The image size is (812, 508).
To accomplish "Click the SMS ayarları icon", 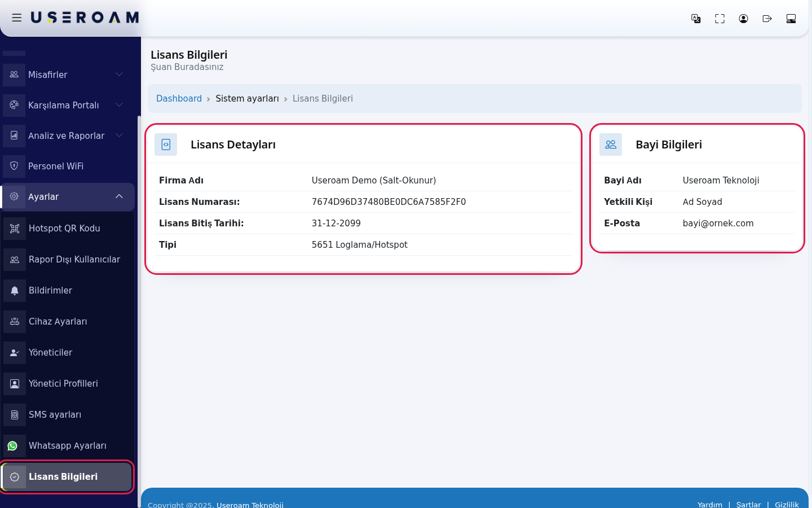I will 15,415.
